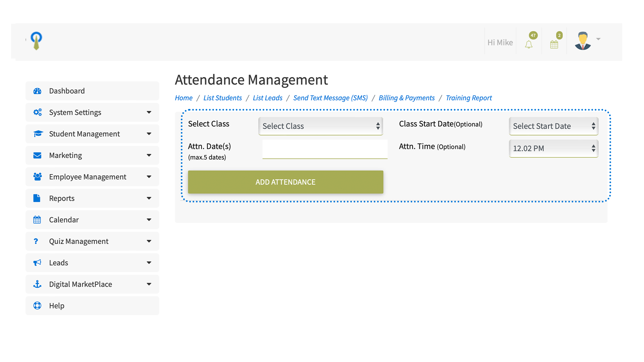Click the Help lifebuoy icon
Viewport: 644px width, 362px height.
coord(37,305)
